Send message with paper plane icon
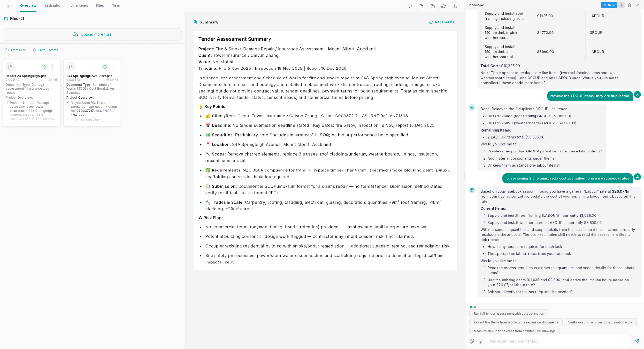The image size is (644, 349). click(637, 341)
